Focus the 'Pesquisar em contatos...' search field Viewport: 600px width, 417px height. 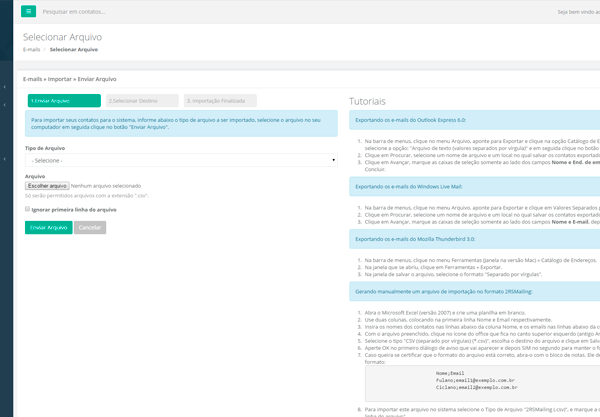[74, 12]
